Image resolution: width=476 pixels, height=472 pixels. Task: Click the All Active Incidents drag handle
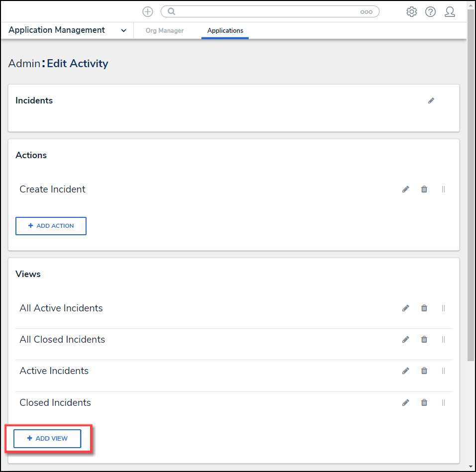pyautogui.click(x=443, y=308)
